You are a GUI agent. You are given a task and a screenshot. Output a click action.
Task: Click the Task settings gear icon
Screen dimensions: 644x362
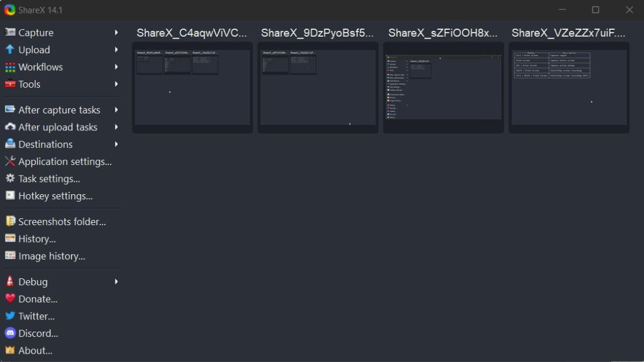click(x=10, y=178)
